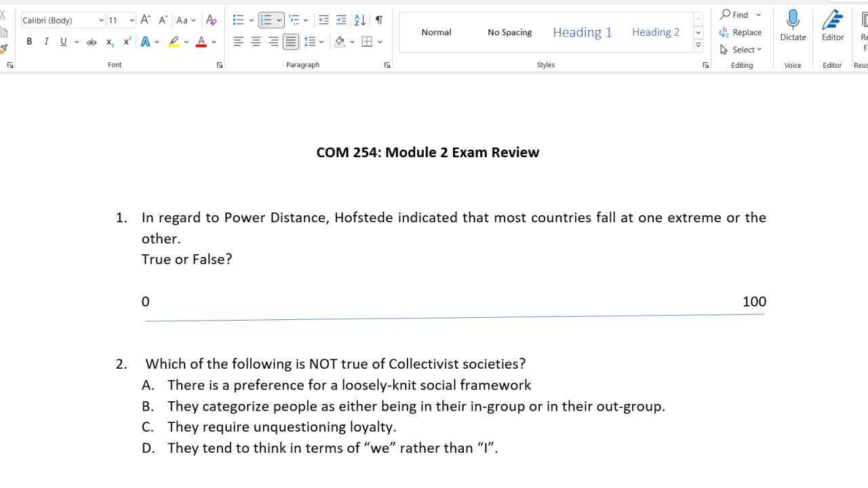
Task: Apply strikethrough formatting
Action: click(91, 41)
